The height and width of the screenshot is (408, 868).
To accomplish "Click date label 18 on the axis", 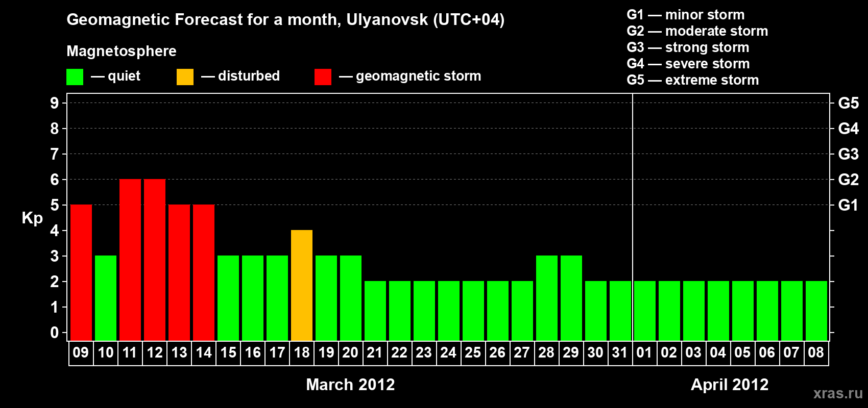I will click(x=302, y=352).
